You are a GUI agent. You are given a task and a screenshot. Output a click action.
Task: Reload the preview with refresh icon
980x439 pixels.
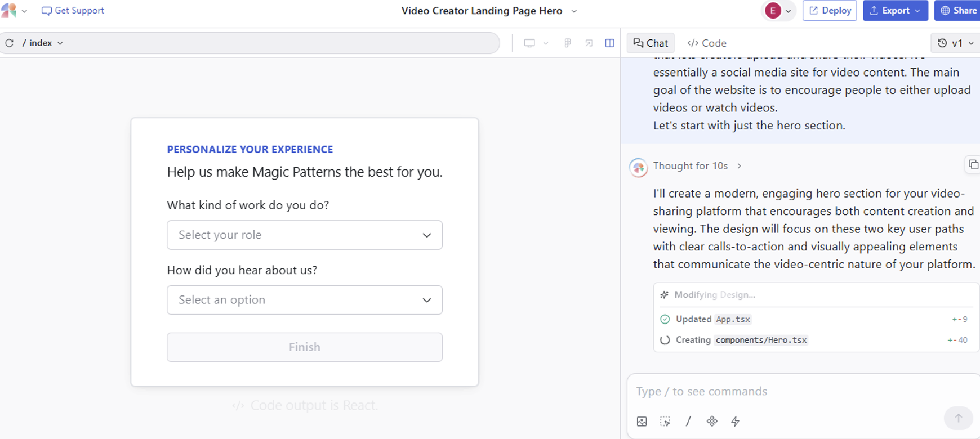(x=10, y=43)
